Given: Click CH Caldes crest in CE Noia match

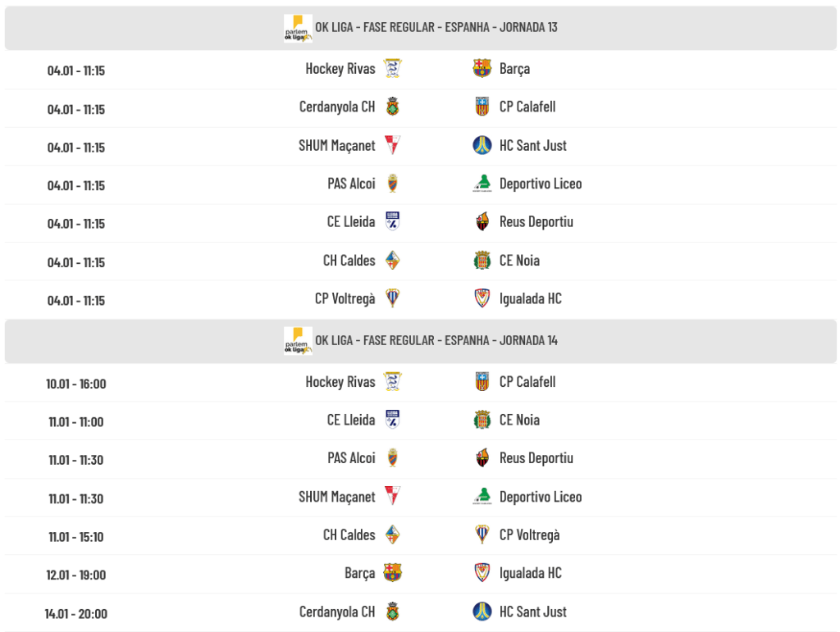Looking at the screenshot, I should (393, 261).
